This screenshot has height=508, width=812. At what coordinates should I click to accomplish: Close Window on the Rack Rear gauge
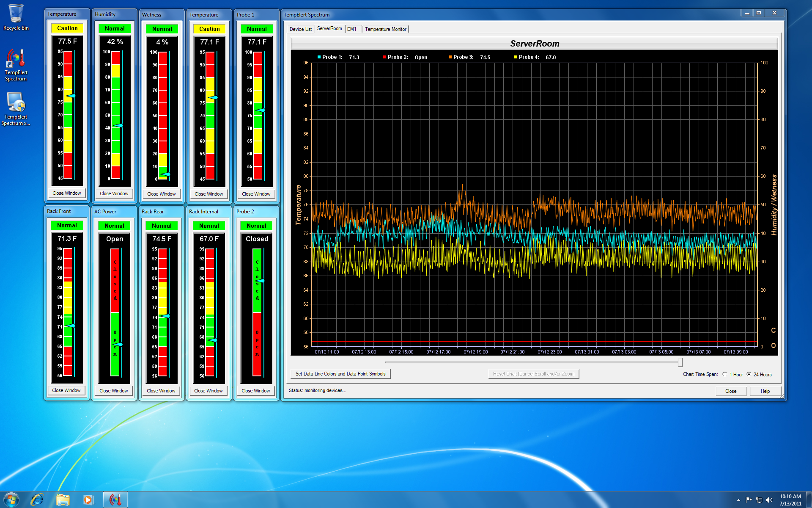[x=161, y=391]
